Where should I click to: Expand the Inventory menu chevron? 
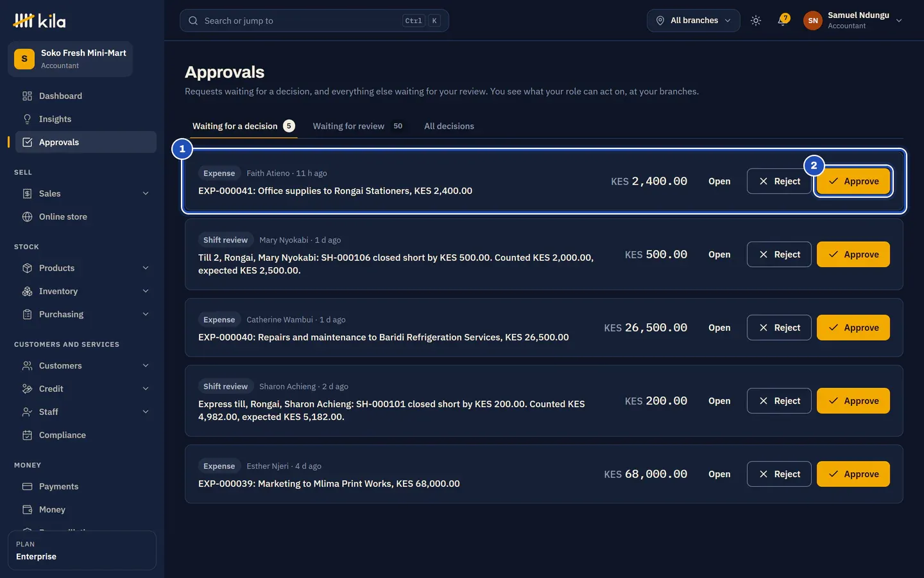point(146,291)
